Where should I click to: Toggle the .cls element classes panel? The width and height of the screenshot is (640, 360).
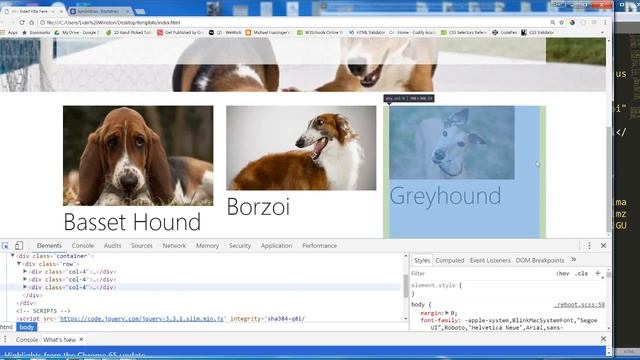(x=581, y=273)
